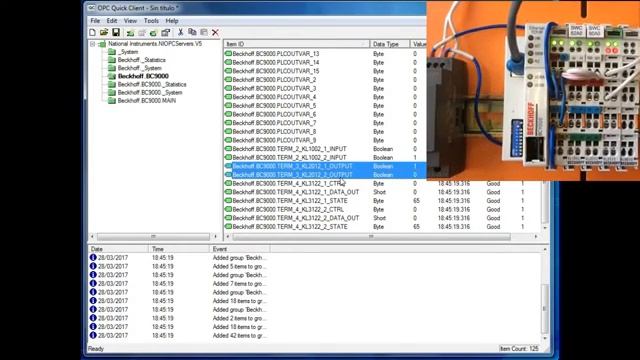Open the Tools menu
Viewport: 640px width, 360px height.
click(x=151, y=20)
